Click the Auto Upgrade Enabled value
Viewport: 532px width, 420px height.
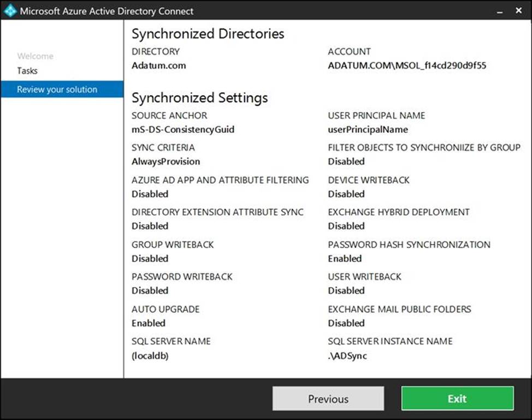point(148,323)
